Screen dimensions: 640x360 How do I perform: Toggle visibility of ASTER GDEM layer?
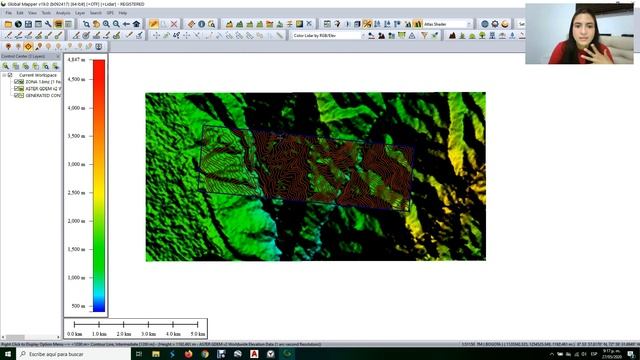click(x=16, y=89)
